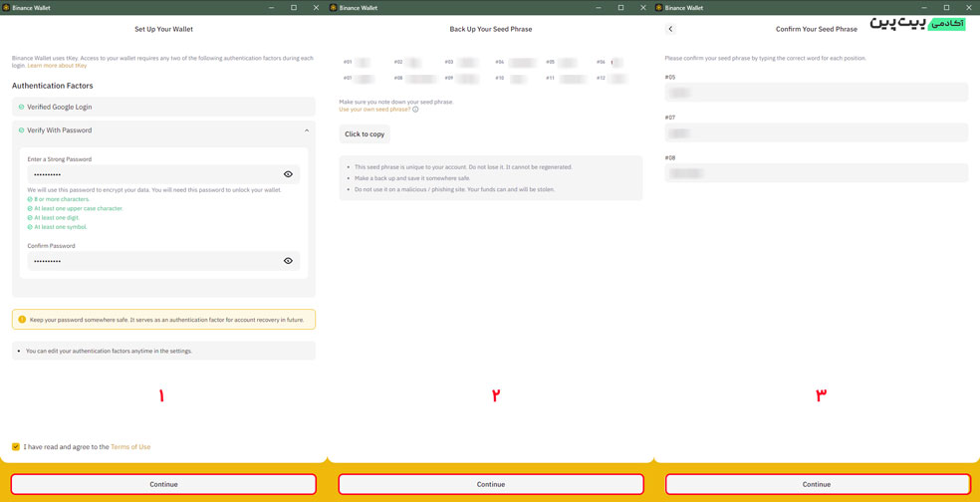Open the Learn more about tKey link
The height and width of the screenshot is (502, 980).
(x=57, y=65)
